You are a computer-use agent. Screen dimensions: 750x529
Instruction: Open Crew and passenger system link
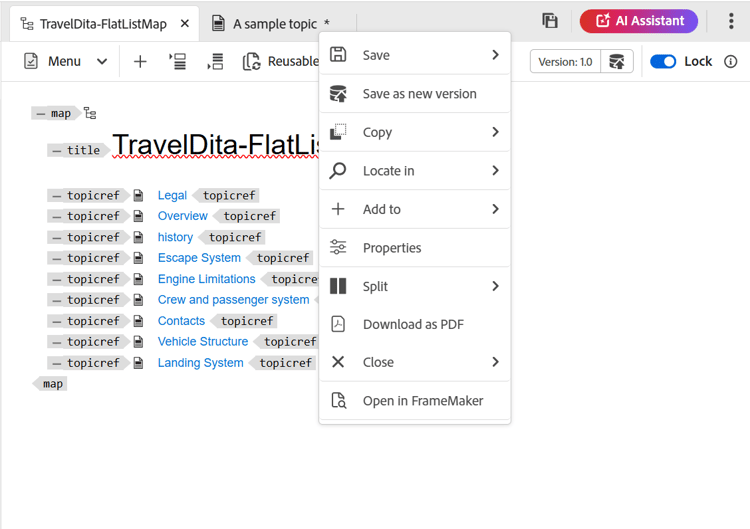[233, 300]
